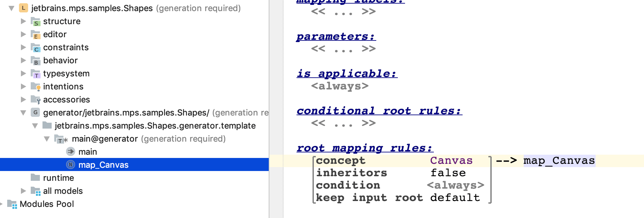This screenshot has height=218, width=644.
Task: Click the Canvas concept reference
Action: point(451,161)
